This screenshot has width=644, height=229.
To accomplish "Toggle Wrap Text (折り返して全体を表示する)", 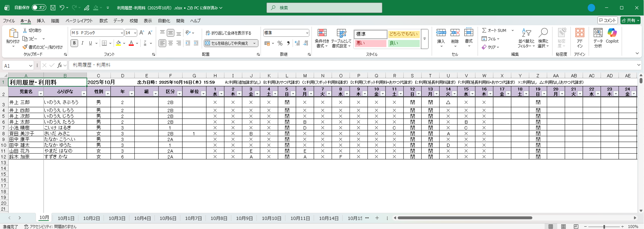I will tap(229, 33).
